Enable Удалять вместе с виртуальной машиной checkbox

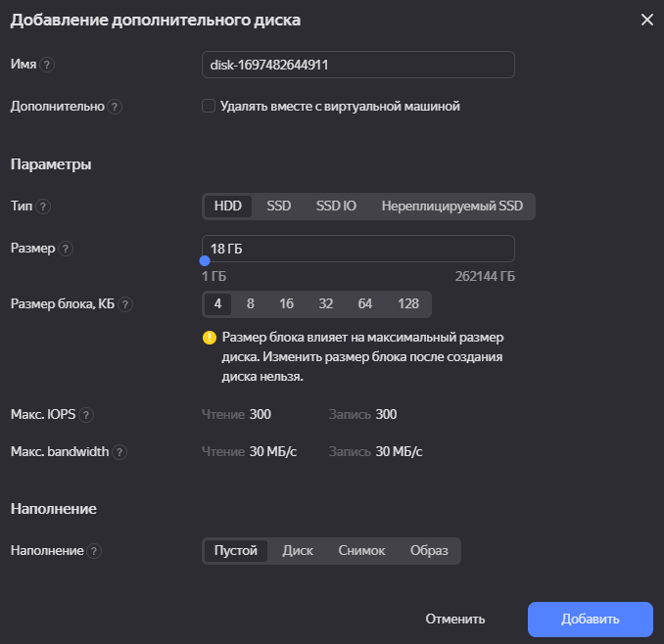209,106
